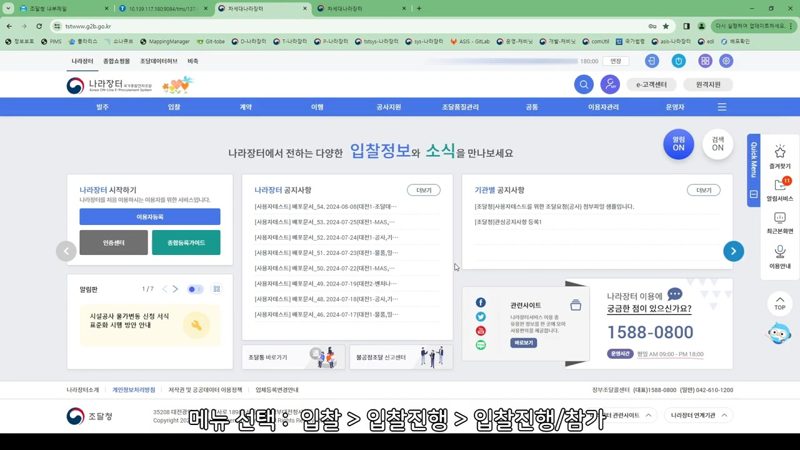Open 이용안내 microphone icon in Quick Menu

click(x=780, y=257)
